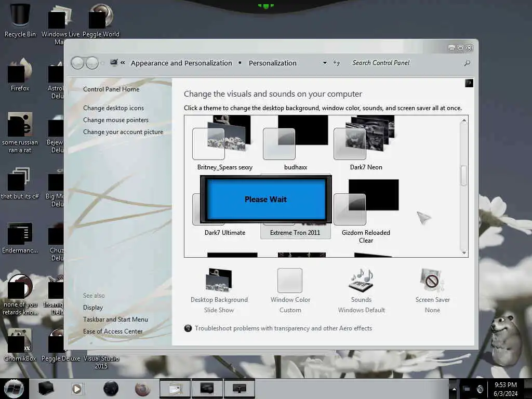Click Personalization breadcrumb
This screenshot has height=399, width=532.
pos(272,63)
